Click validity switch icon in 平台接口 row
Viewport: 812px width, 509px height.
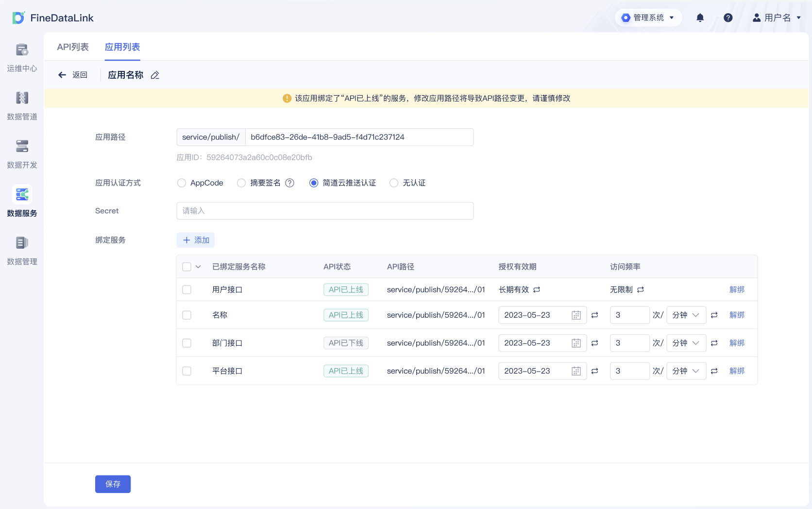pyautogui.click(x=595, y=371)
